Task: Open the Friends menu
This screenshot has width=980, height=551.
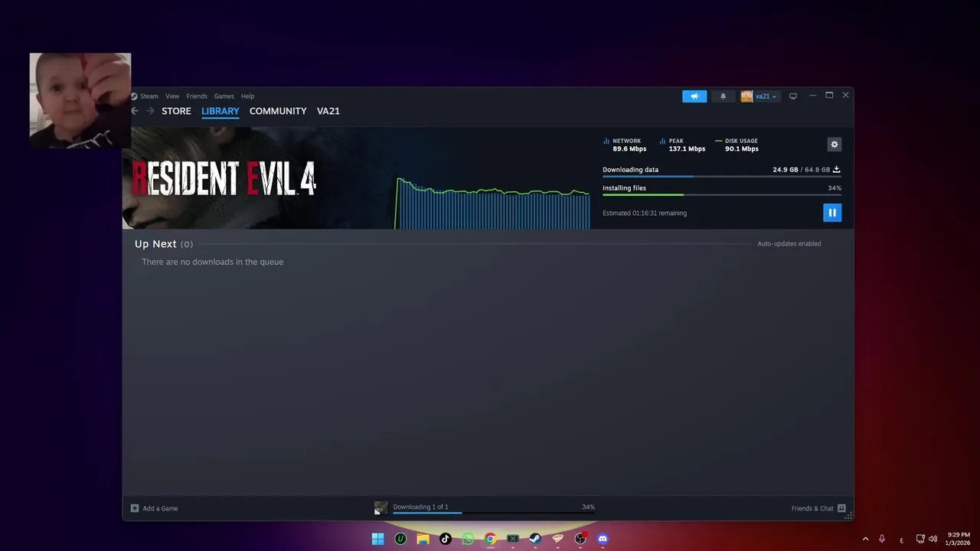Action: (197, 96)
